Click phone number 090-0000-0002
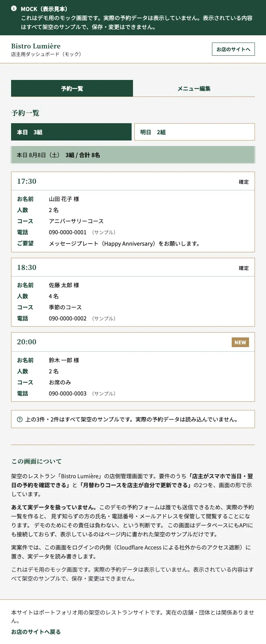This screenshot has width=266, height=644. (68, 318)
